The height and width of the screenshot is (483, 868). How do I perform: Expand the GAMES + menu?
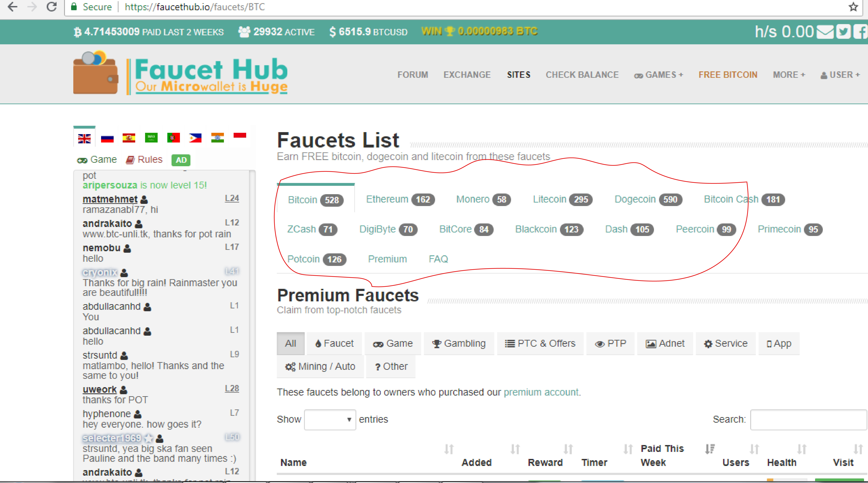pos(658,75)
